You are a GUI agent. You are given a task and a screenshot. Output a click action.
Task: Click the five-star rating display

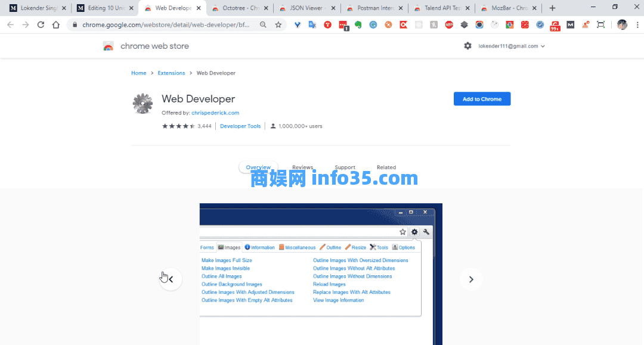pyautogui.click(x=178, y=126)
